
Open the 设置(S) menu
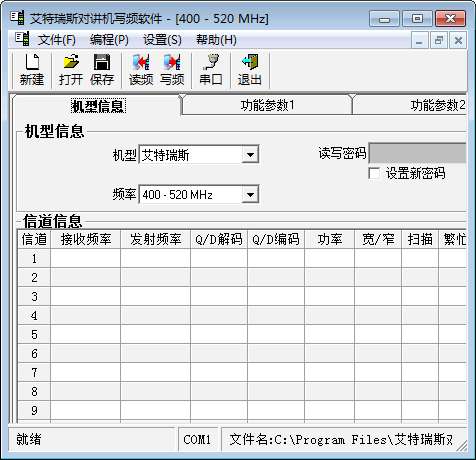tap(162, 40)
